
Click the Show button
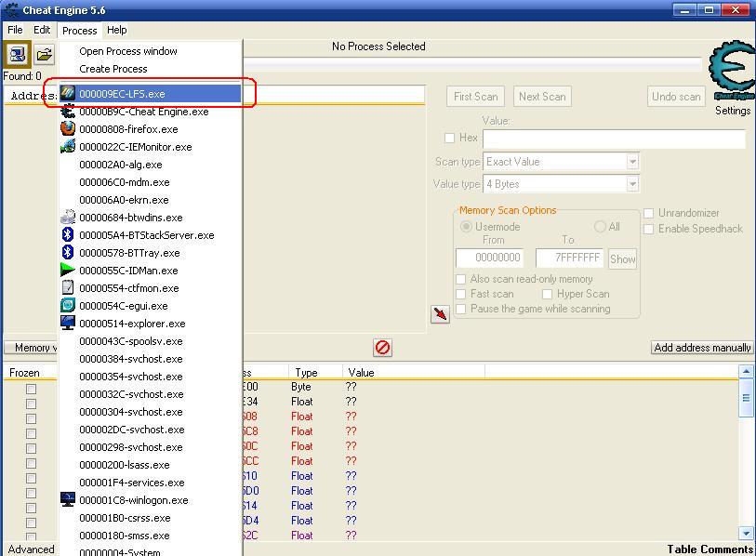622,259
